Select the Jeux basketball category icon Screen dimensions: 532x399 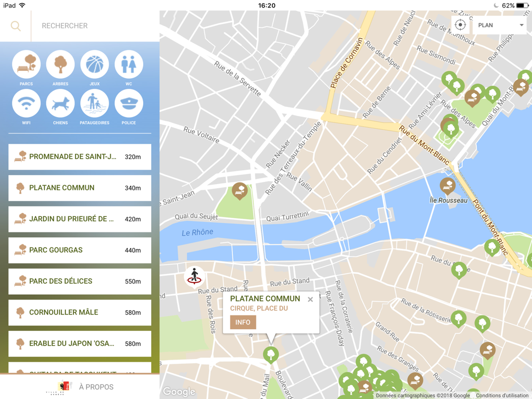click(95, 64)
